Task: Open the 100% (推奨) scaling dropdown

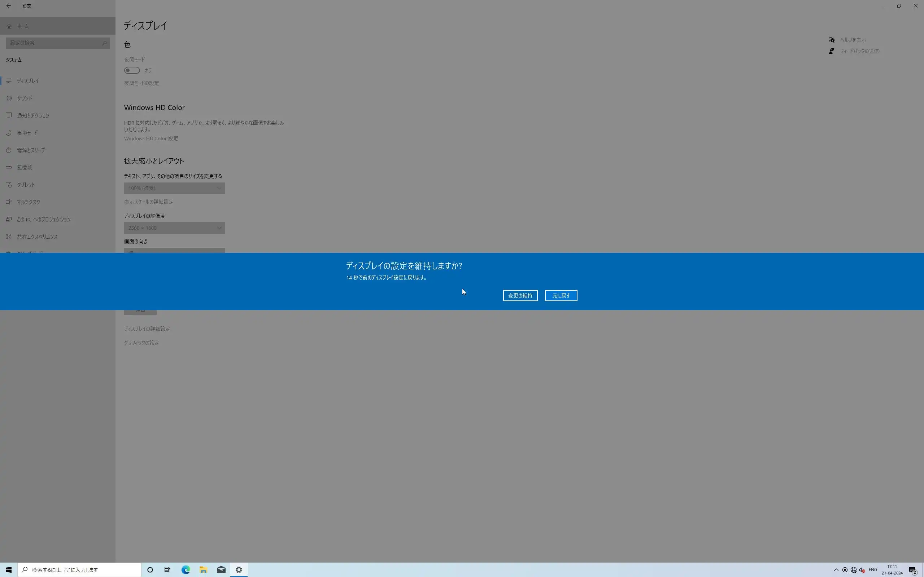Action: (174, 188)
